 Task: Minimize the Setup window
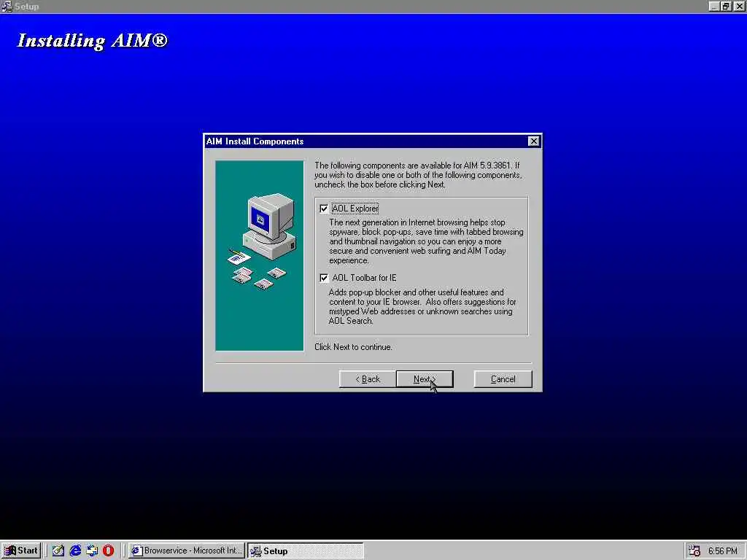713,6
